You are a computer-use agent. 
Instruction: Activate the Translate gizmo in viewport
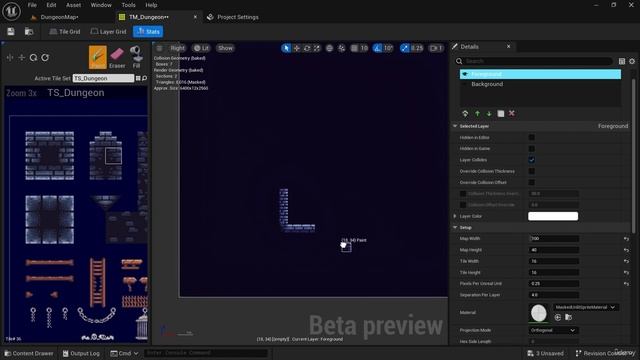click(x=297, y=48)
